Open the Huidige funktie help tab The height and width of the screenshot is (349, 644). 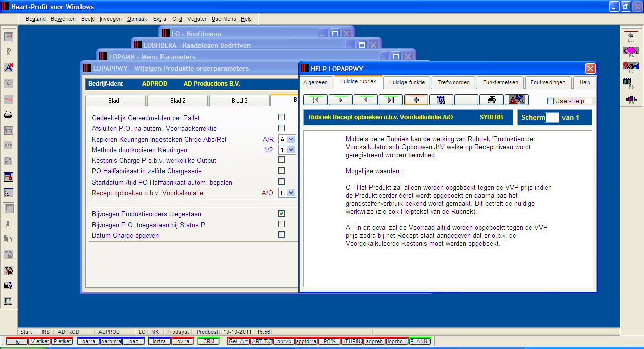pyautogui.click(x=407, y=82)
